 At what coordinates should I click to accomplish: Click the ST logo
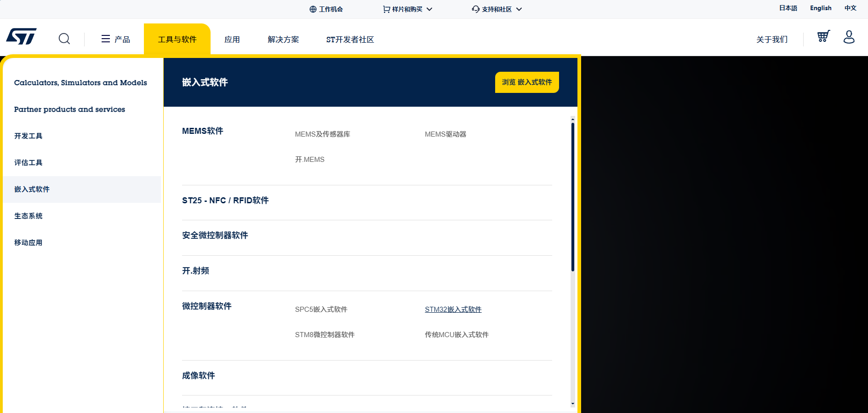[x=21, y=36]
